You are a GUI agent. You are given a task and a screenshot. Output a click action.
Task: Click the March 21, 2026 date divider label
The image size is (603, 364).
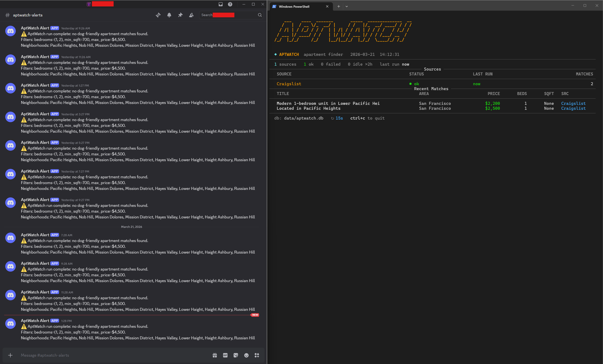coord(131,227)
